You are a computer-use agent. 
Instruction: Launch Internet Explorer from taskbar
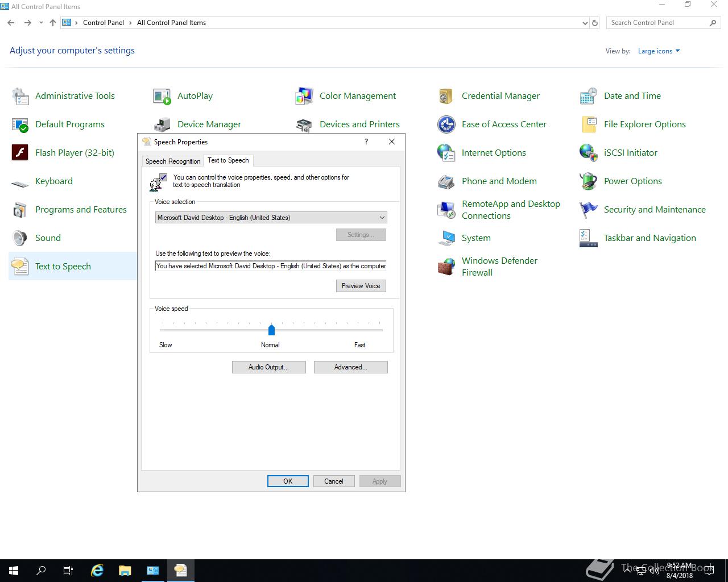coord(97,571)
